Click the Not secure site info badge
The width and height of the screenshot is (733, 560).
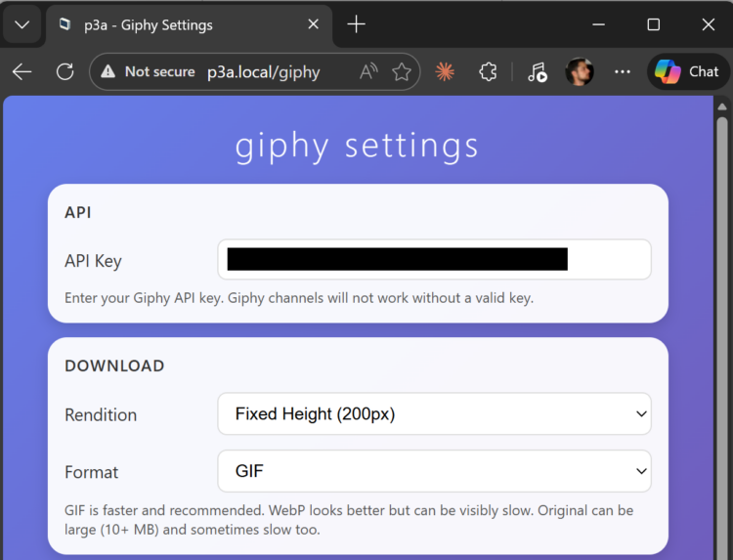[147, 71]
